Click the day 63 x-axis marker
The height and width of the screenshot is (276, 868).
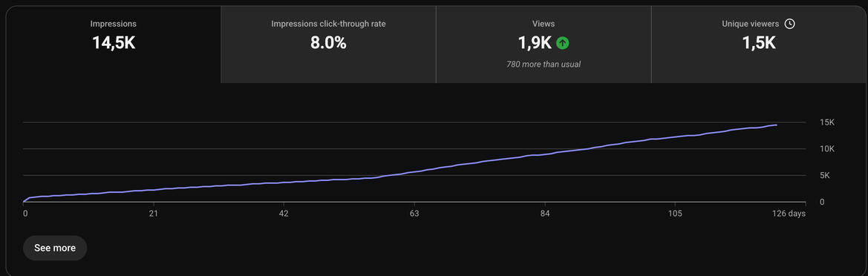pyautogui.click(x=414, y=214)
